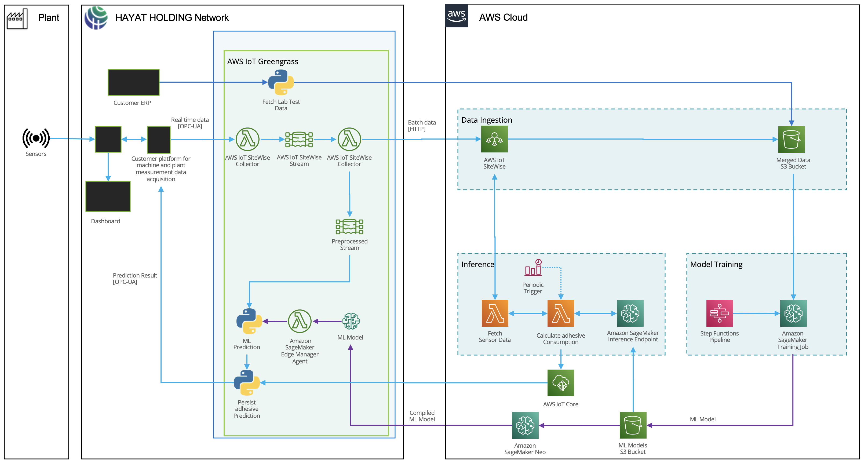Select the Fetch Sensor Data lambda icon
Viewport: 868px width, 467px height.
pos(495,313)
